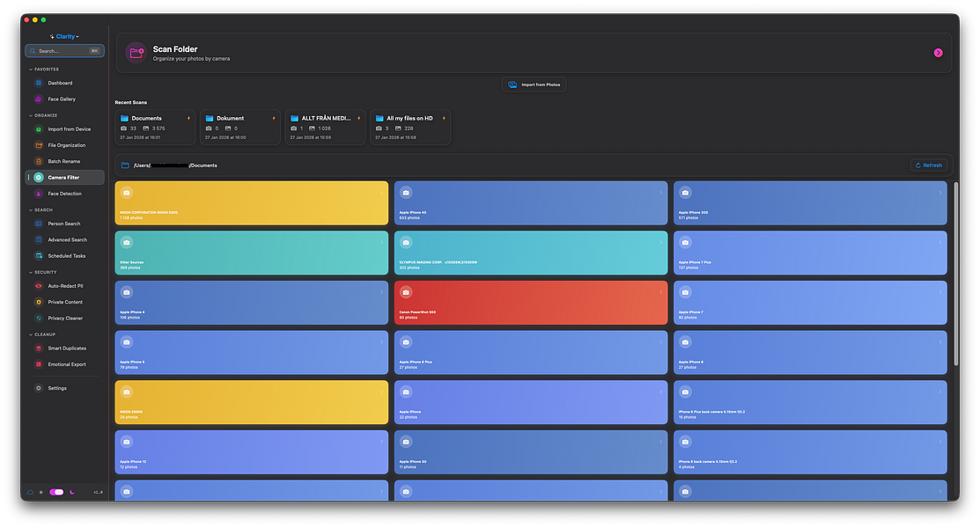Click chevron on Other Sources card
This screenshot has width=980, height=528.
coord(381,243)
